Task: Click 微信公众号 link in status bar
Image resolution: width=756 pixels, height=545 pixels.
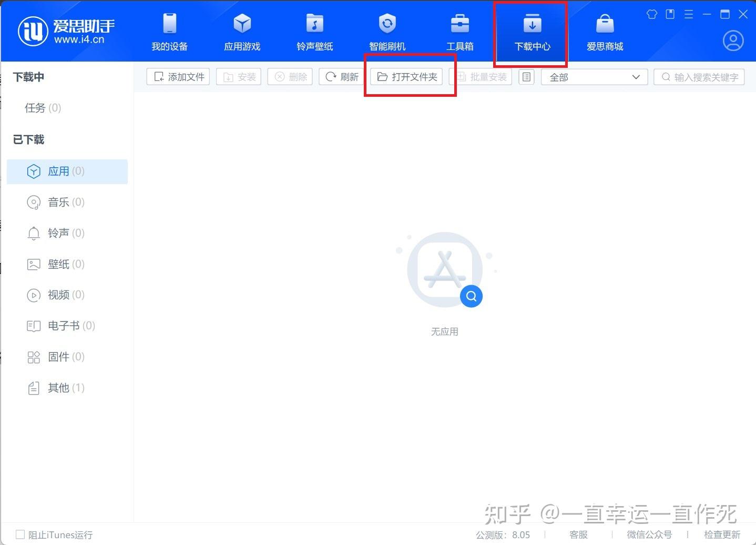Action: (649, 534)
